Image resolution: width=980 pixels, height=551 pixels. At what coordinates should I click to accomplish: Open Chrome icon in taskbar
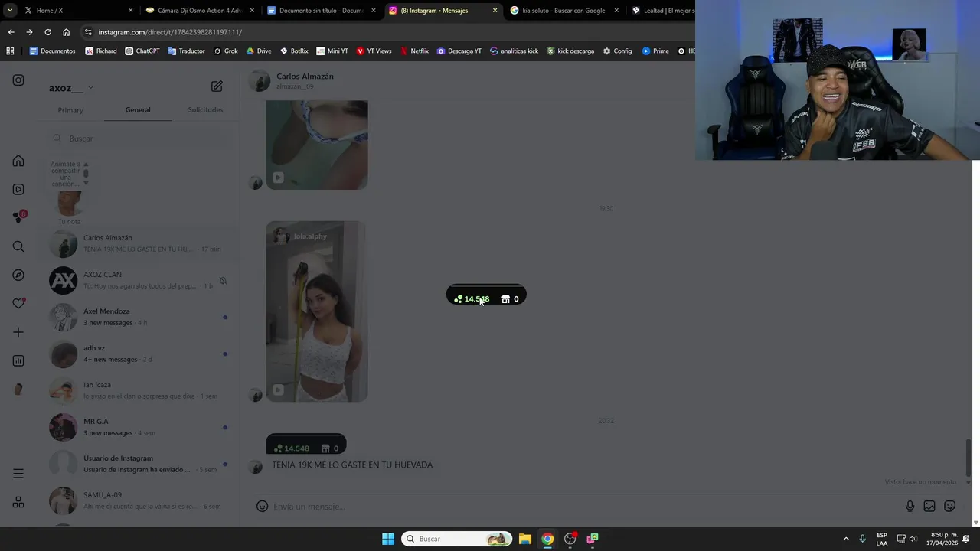547,539
